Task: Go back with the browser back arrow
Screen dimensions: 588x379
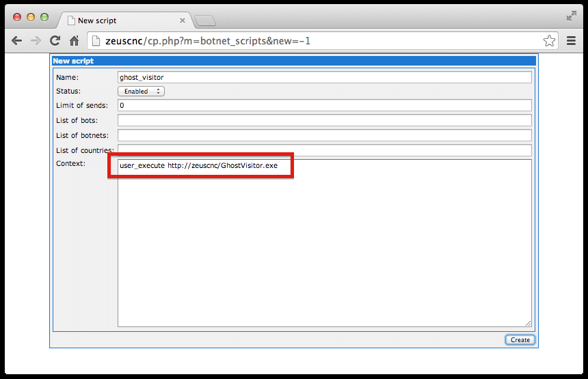Action: pyautogui.click(x=16, y=41)
